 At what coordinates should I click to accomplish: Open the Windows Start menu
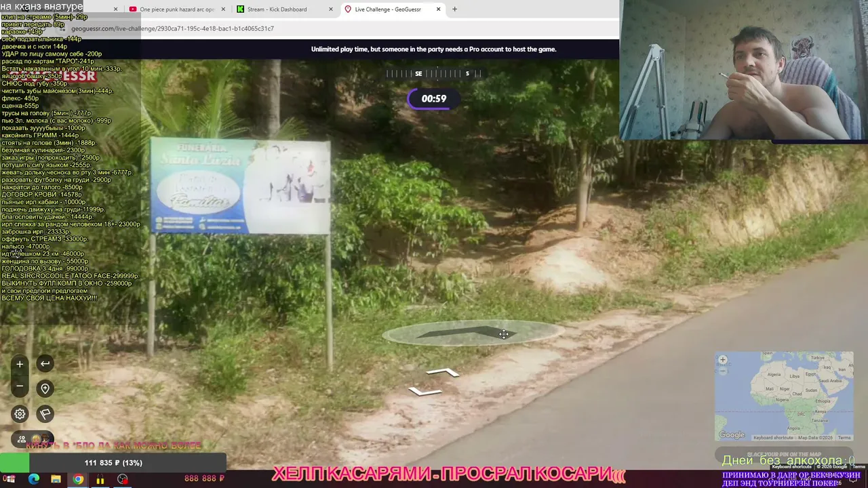(x=9, y=479)
